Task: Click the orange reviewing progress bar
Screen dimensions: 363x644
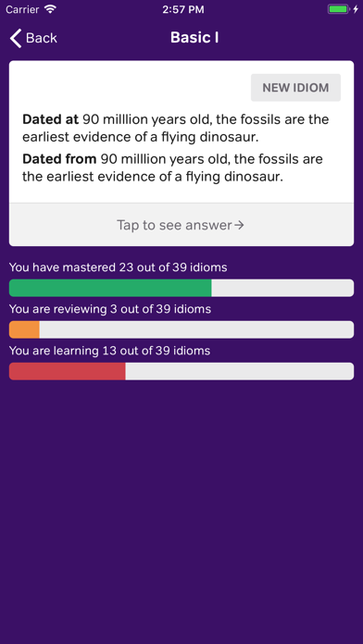Action: tap(24, 329)
